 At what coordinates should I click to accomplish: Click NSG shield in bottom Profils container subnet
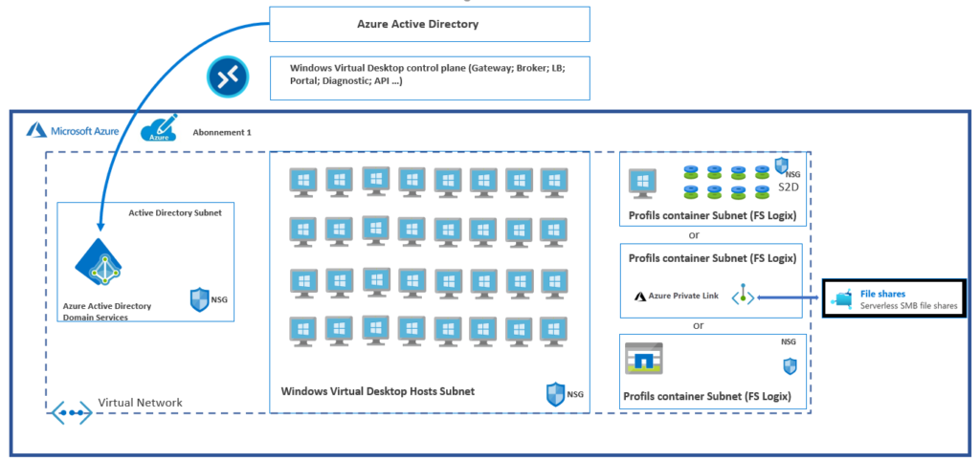(790, 366)
